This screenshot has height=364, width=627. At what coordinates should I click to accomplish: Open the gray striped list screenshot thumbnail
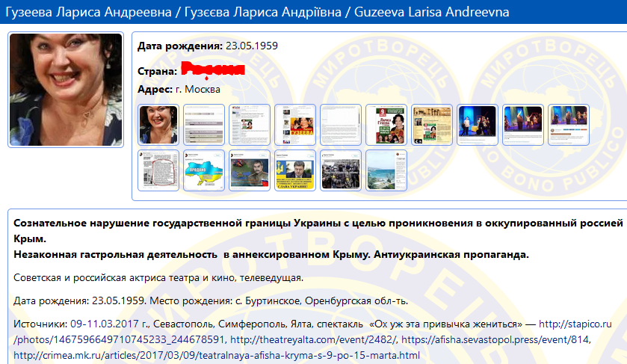click(204, 125)
